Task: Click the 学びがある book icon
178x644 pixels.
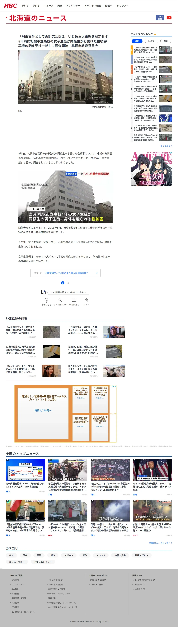Action: [74, 300]
